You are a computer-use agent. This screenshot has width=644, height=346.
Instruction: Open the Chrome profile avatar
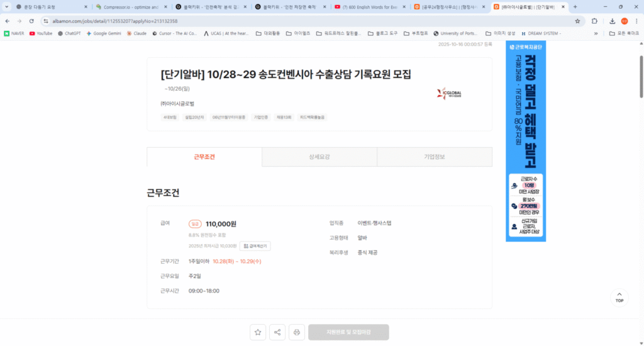(x=625, y=21)
